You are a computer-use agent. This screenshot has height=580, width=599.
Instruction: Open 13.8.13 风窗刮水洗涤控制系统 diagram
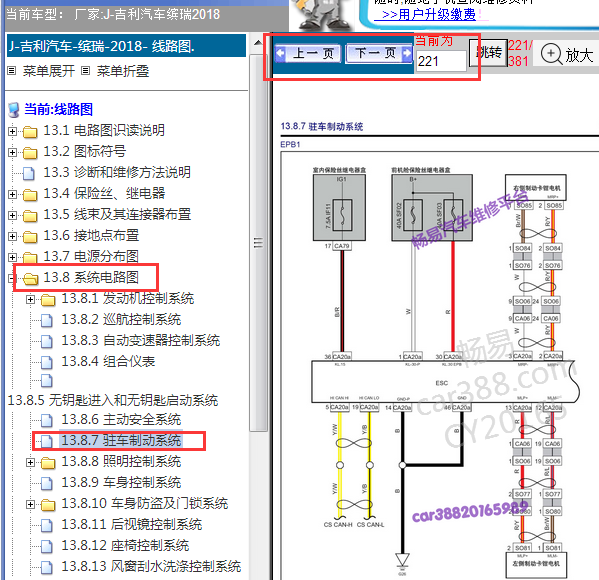click(151, 567)
